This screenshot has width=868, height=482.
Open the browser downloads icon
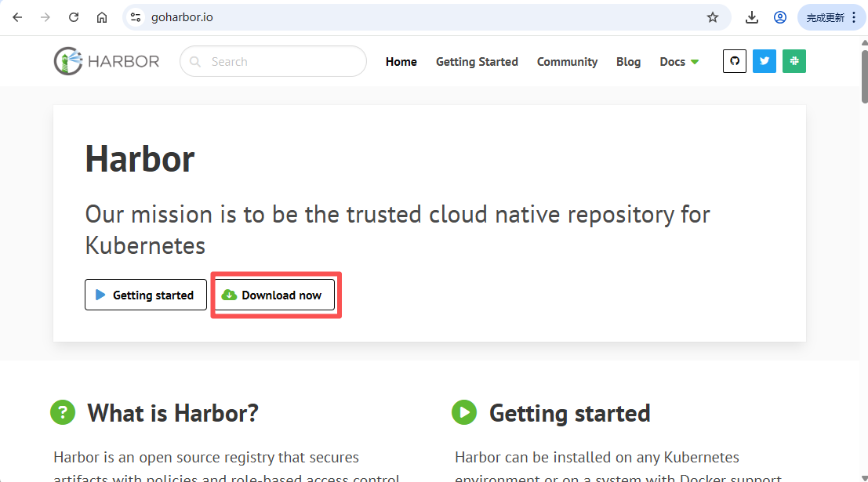click(752, 17)
